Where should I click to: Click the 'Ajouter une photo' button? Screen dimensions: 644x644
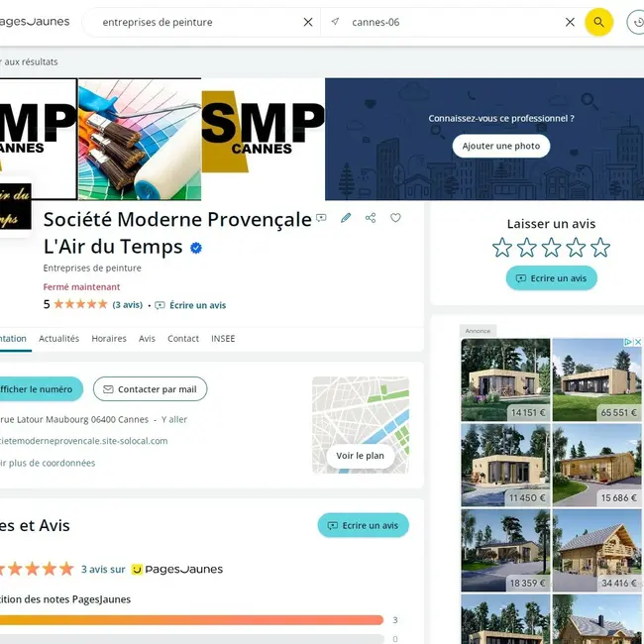pos(501,146)
